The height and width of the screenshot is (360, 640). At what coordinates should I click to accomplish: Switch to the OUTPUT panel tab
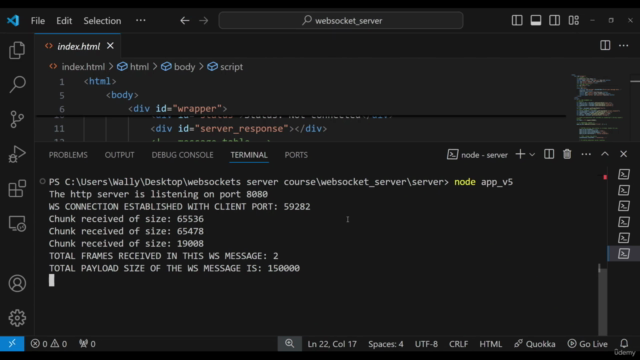click(x=119, y=155)
